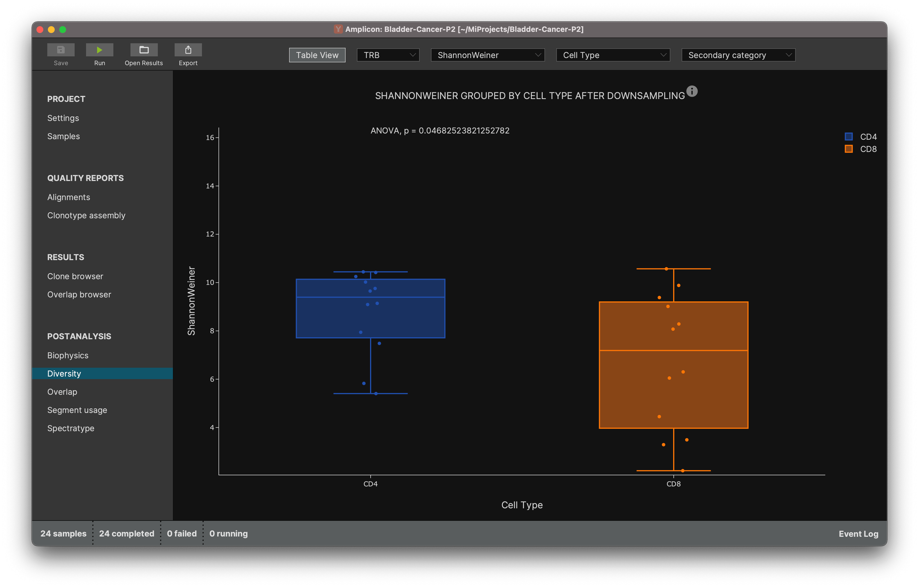Expand the Secondary category dropdown
The image size is (919, 588).
pyautogui.click(x=738, y=55)
